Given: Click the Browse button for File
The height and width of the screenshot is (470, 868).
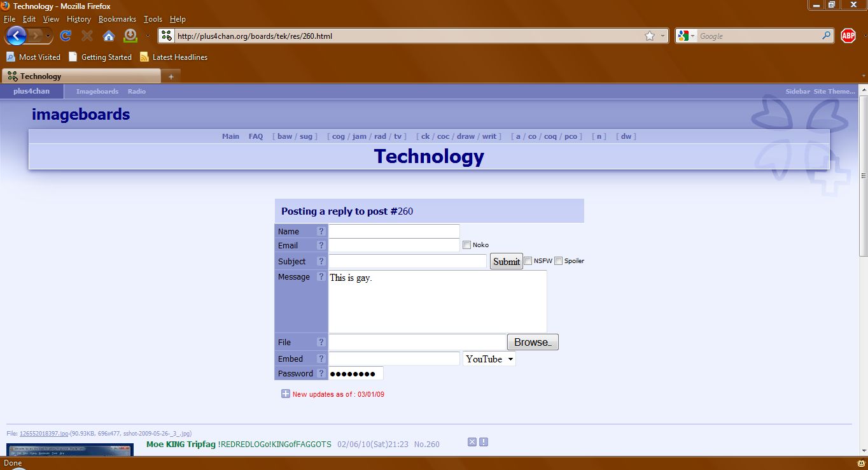Looking at the screenshot, I should [533, 342].
